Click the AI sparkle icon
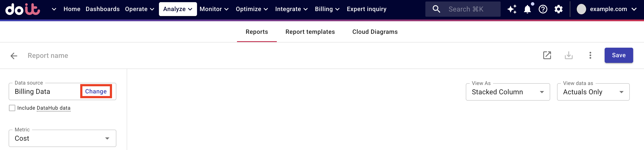Screen dimensions: 644x150 click(x=512, y=9)
